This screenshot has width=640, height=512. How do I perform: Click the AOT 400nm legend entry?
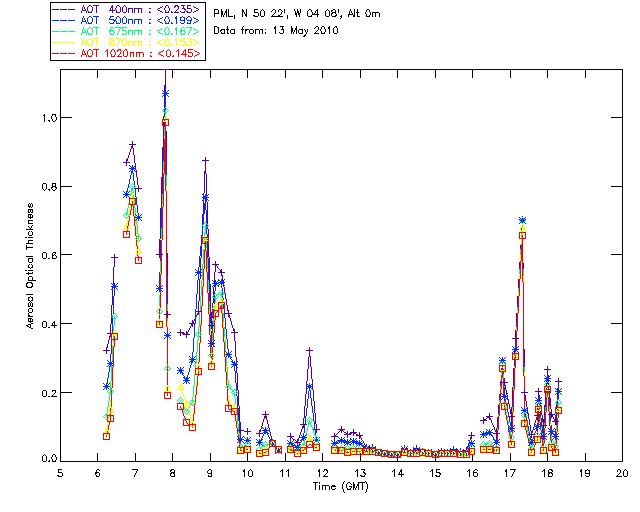127,9
